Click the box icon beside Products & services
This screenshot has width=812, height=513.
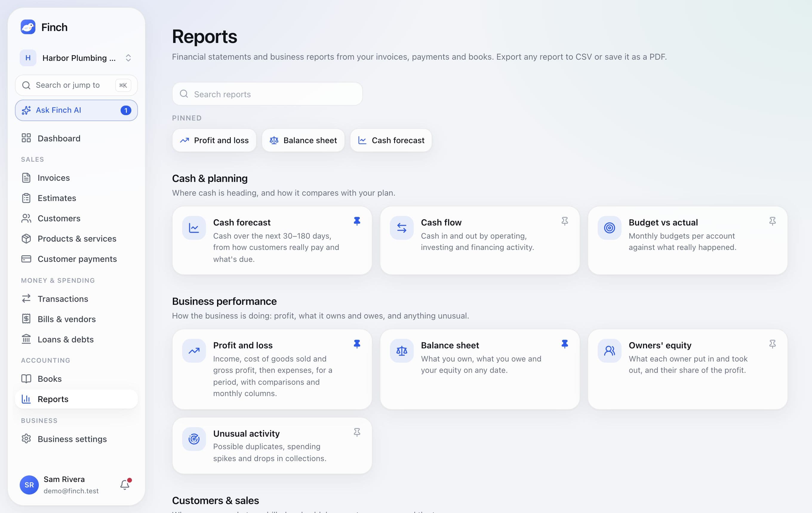pyautogui.click(x=26, y=239)
